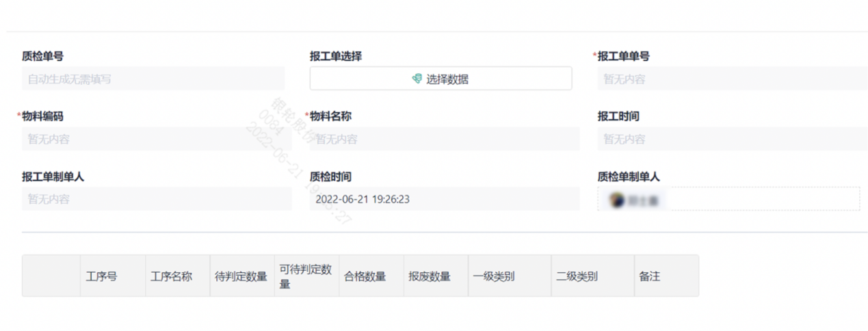This screenshot has height=331, width=868.
Task: Select the 物料编码 input field
Action: 156,139
